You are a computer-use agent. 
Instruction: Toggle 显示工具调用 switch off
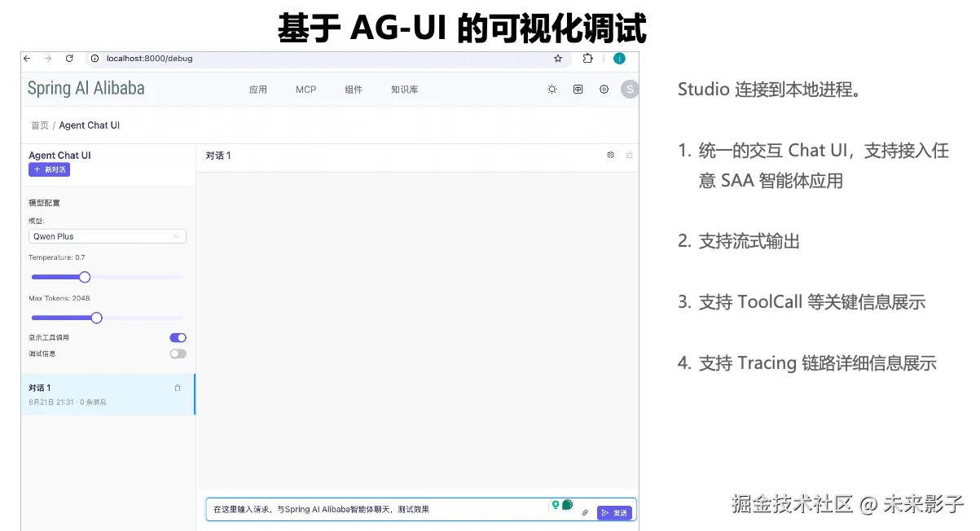[178, 337]
